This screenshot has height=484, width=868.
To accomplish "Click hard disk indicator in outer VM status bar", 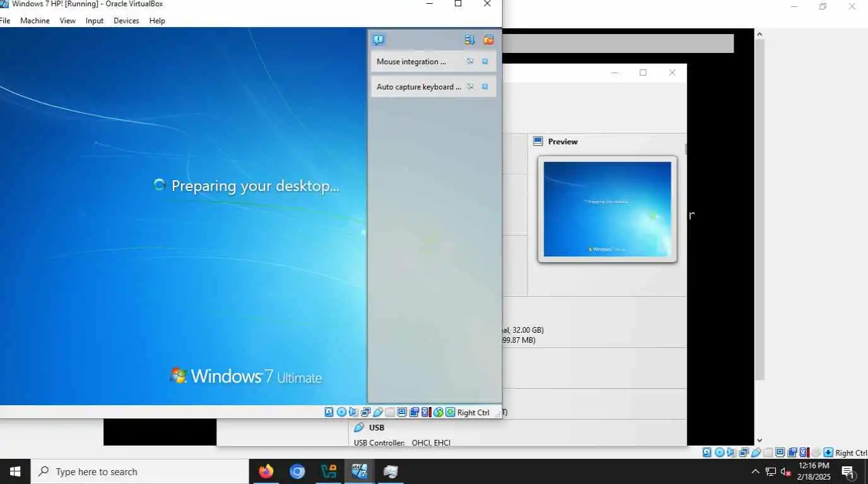I will coord(707,452).
